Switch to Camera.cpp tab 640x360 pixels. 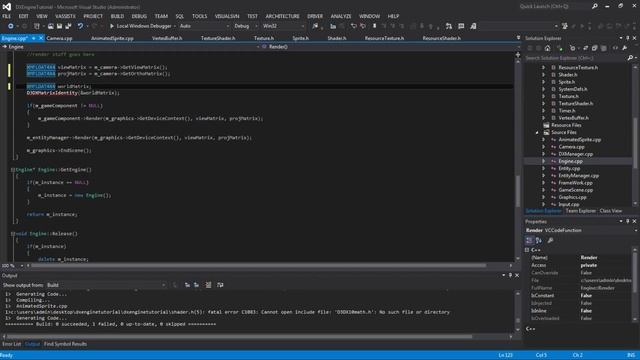click(59, 38)
